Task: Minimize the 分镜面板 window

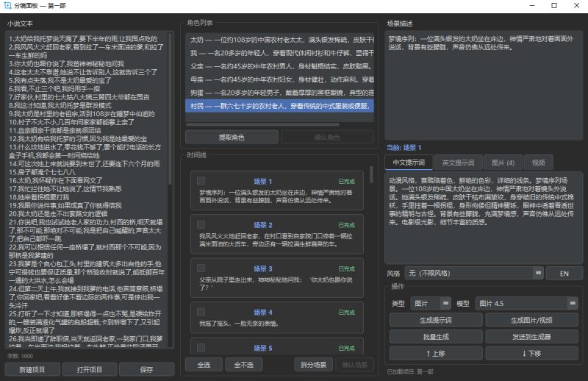Action: (x=523, y=6)
